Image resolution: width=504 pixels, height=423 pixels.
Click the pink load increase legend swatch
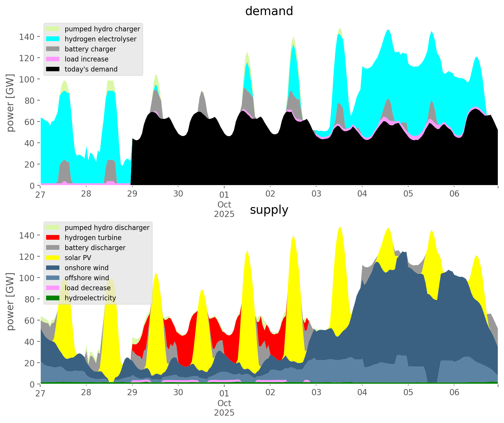pos(53,59)
